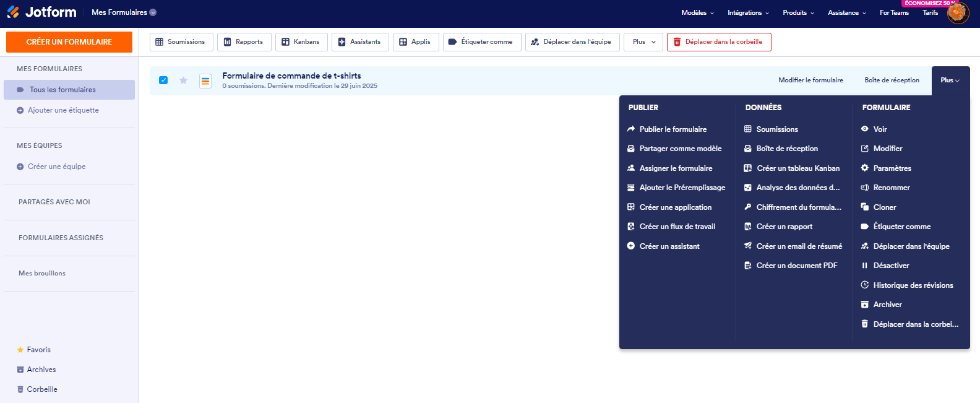Open Boîte de réception on the form row
Viewport: 980px width, 403px height.
pyautogui.click(x=892, y=80)
